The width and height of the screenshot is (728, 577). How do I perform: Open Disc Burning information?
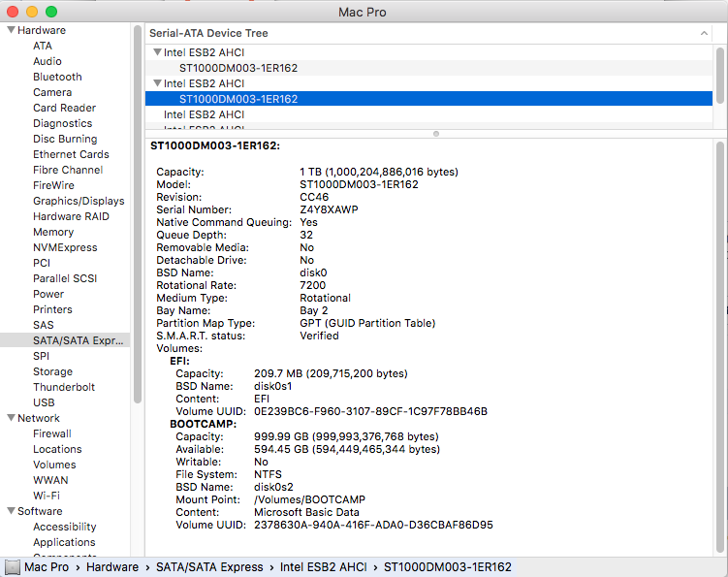click(65, 139)
